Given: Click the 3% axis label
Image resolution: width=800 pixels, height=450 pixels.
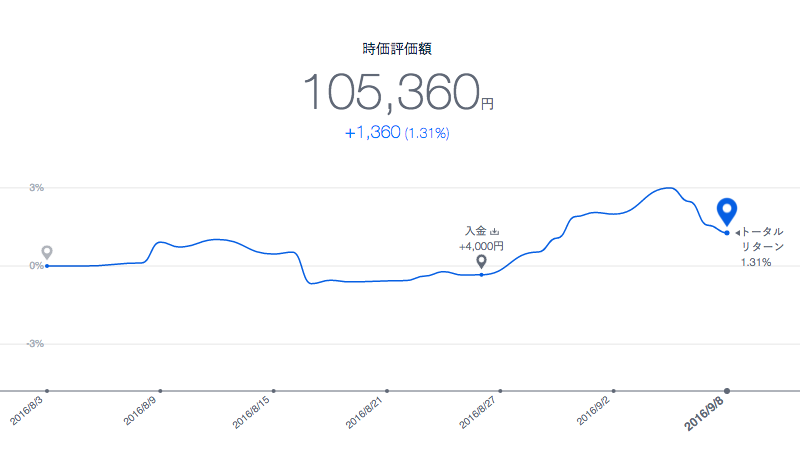Looking at the screenshot, I should coord(36,188).
